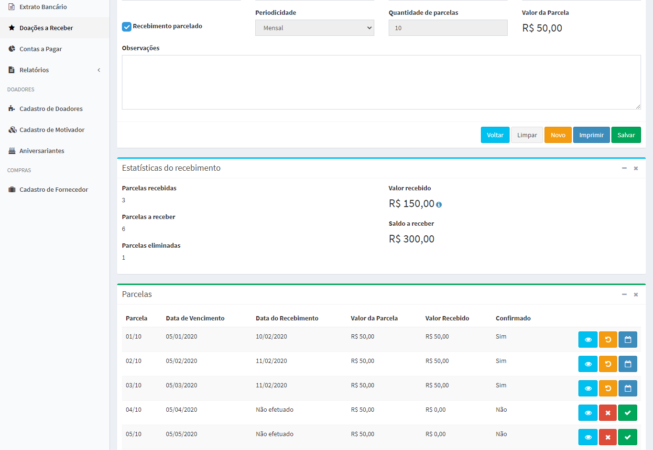Image resolution: width=653 pixels, height=450 pixels.
Task: Collapse the Estatísticas do recebimento panel
Action: [x=624, y=168]
